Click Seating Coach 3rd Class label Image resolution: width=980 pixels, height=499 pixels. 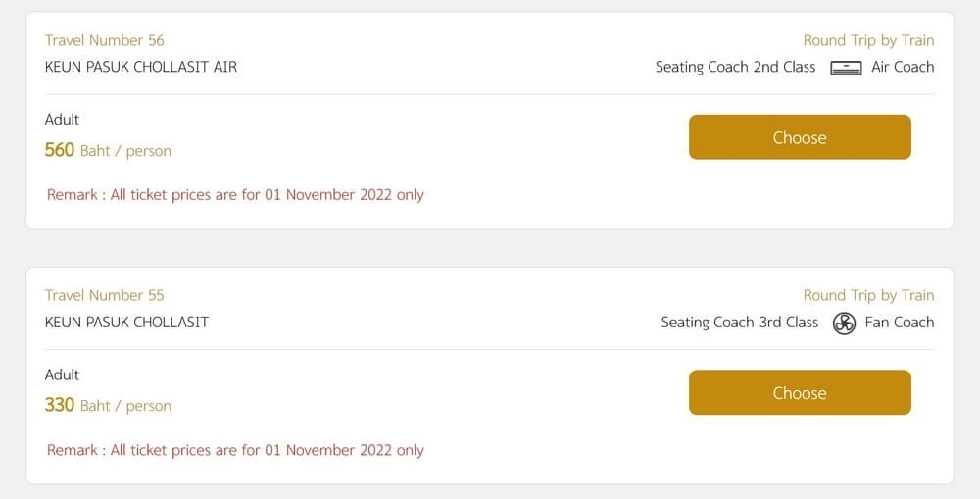tap(740, 322)
